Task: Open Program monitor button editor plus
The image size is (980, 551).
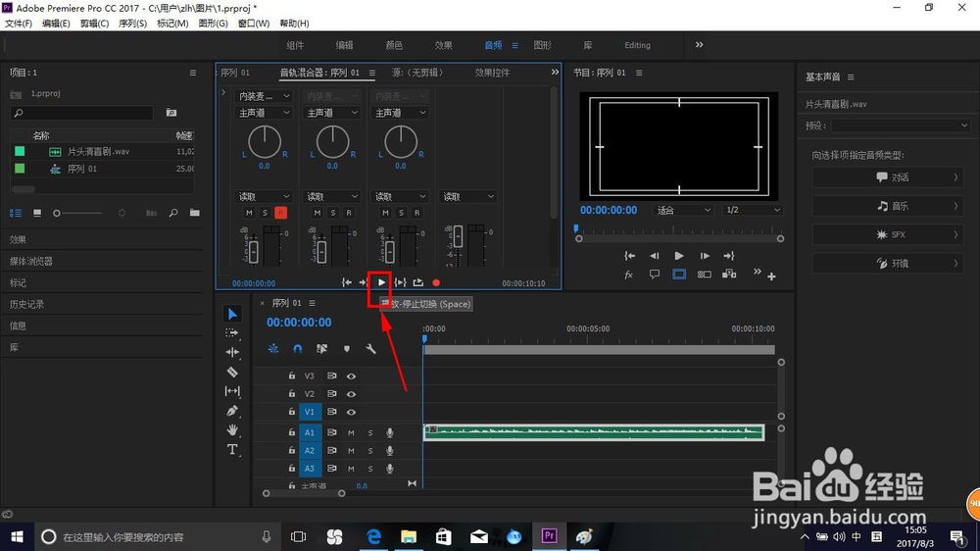Action: (771, 275)
